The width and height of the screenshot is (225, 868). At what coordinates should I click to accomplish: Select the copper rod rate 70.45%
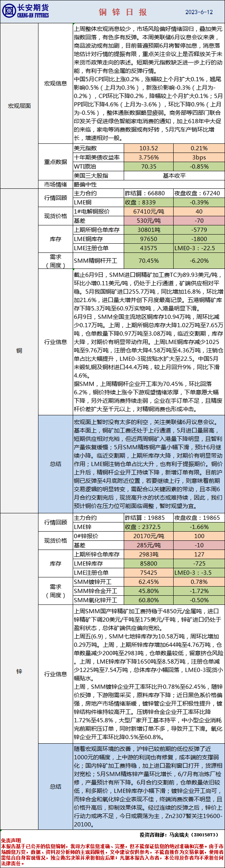coord(148,260)
